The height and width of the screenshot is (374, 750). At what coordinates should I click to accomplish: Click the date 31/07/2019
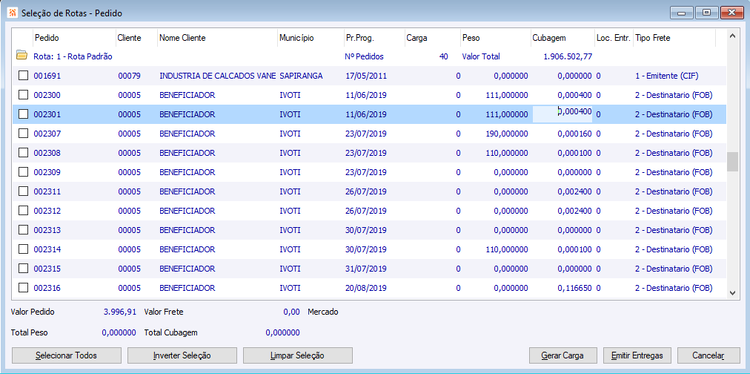[x=366, y=268]
